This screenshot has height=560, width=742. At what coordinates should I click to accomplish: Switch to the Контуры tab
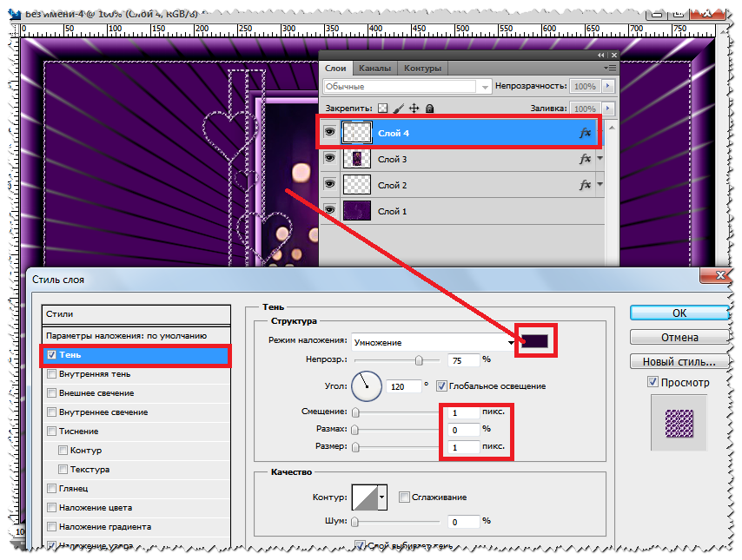(422, 68)
